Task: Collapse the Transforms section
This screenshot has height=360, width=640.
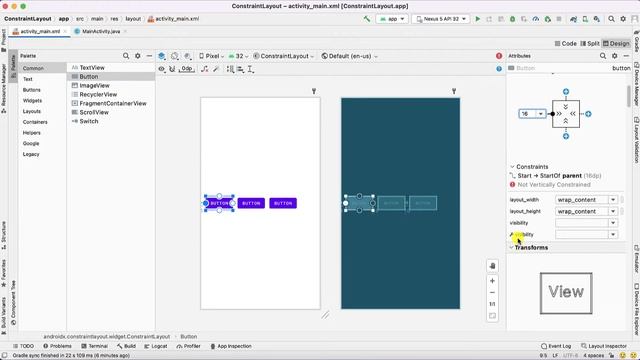Action: point(512,247)
